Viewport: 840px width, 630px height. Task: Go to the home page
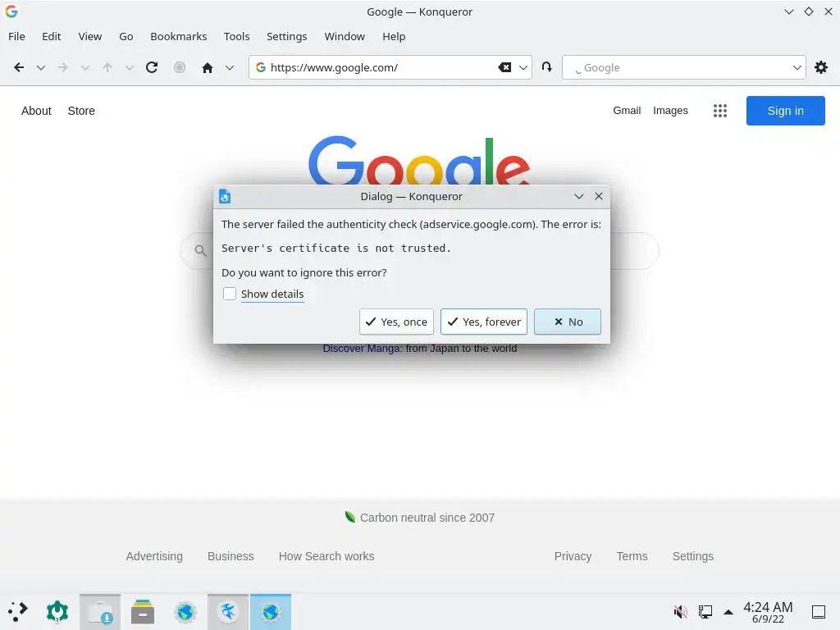(208, 67)
